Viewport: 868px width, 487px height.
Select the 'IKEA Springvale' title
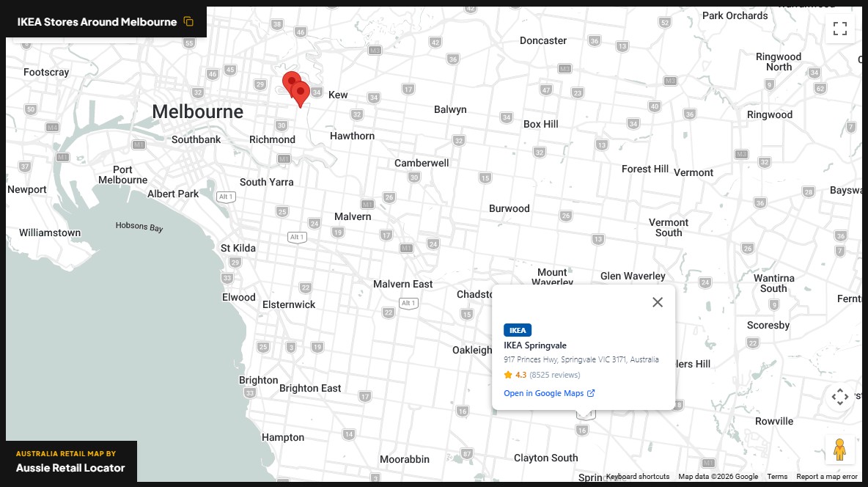pyautogui.click(x=534, y=345)
